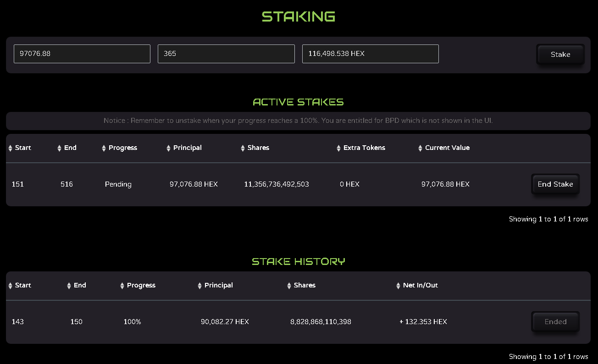Viewport: 598px width, 364px height.
Task: Click sort icon beside Current Value
Action: tap(420, 148)
